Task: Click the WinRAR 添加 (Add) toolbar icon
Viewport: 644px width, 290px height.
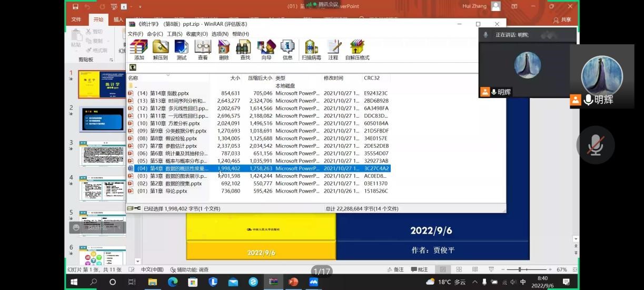Action: (x=139, y=50)
